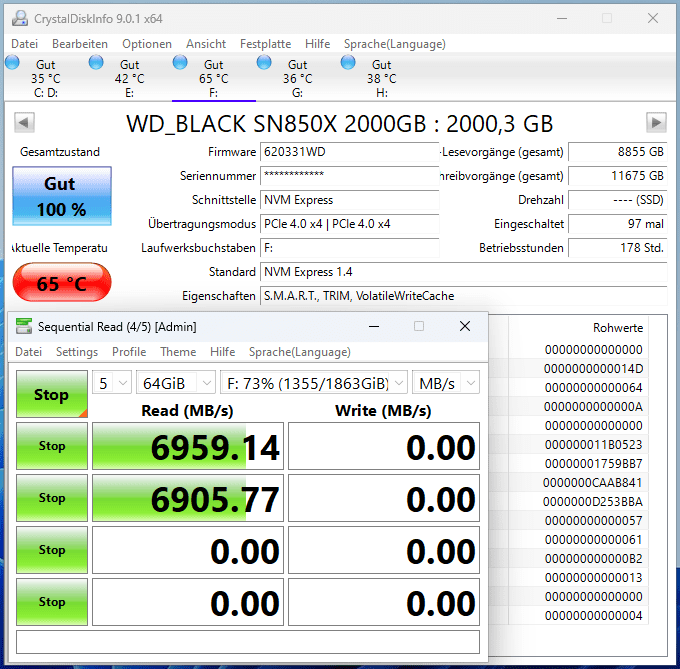Click the total writes value 11675 GB
Image resolution: width=680 pixels, height=669 pixels.
[x=618, y=176]
